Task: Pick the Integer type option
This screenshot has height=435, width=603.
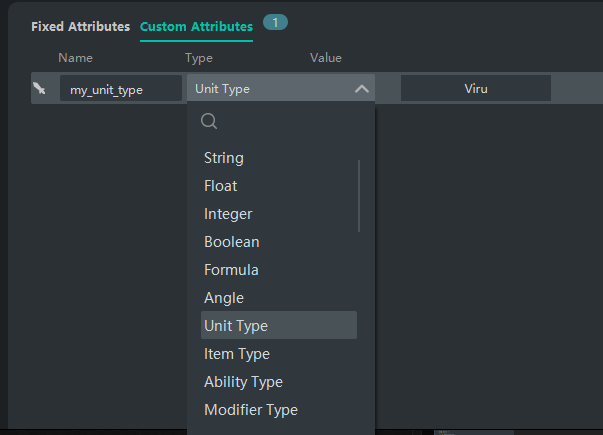Action: click(x=228, y=214)
